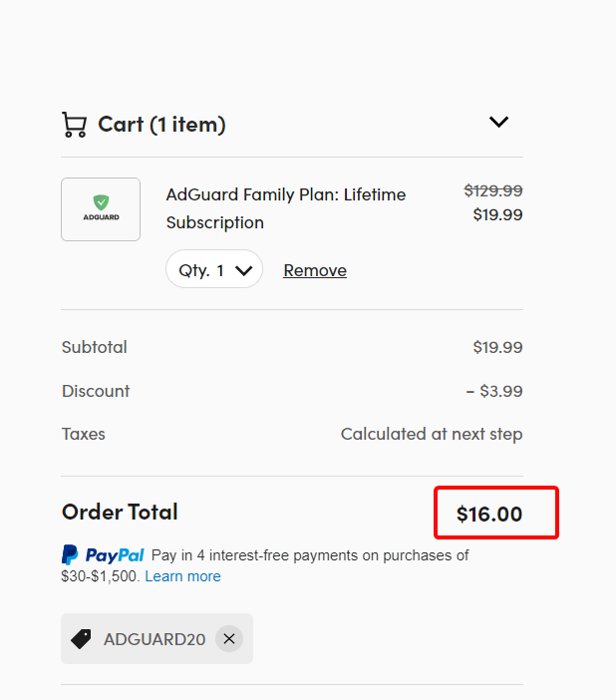Remove the AdGuard item from cart
Image resolution: width=616 pixels, height=700 pixels.
click(x=315, y=270)
